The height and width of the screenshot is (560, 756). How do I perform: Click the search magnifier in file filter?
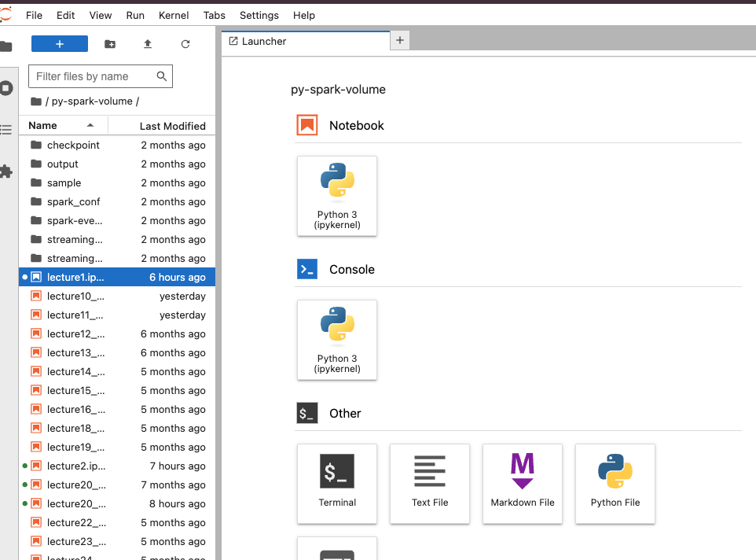pos(162,76)
